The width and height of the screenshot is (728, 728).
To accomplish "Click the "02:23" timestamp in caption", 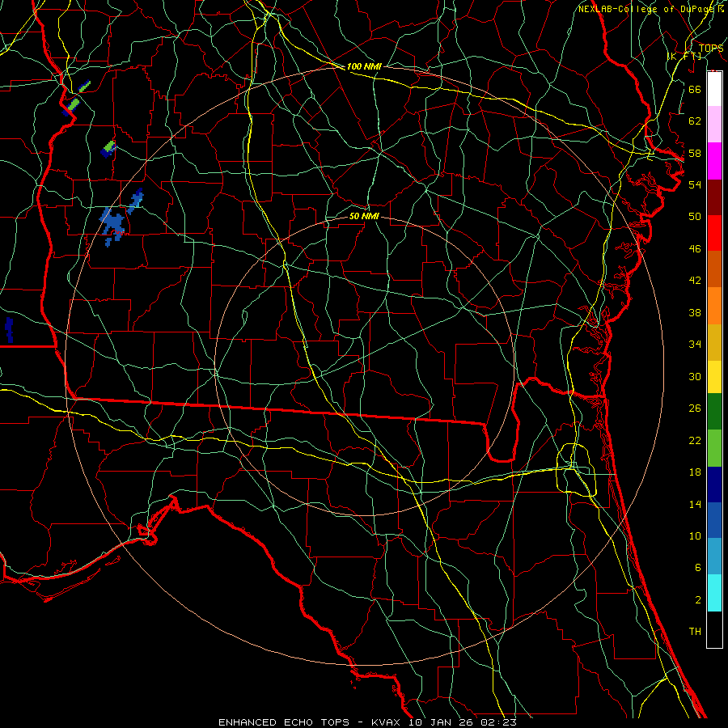I will (500, 722).
